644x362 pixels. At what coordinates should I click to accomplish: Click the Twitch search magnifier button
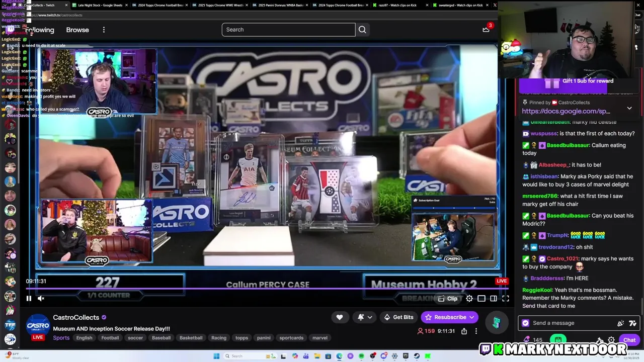pos(362,30)
